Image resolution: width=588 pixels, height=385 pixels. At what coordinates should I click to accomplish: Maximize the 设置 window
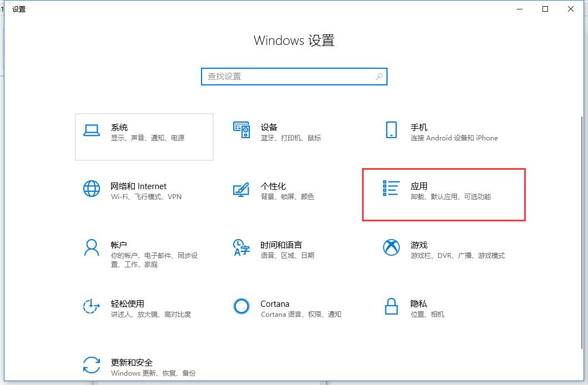pos(545,9)
